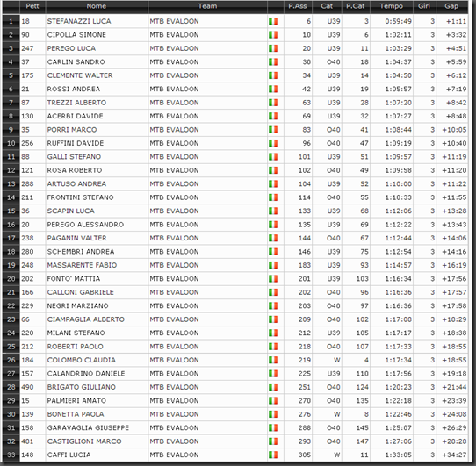This screenshot has height=466, width=476.
Task: Click time 1:17:34 of COLOMBO CLAUDIA
Action: (399, 360)
